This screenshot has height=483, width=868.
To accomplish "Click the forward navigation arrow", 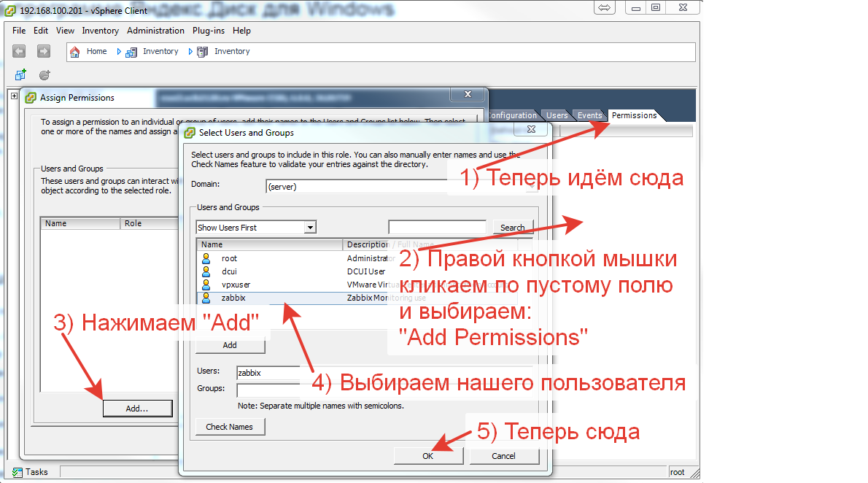I will pyautogui.click(x=43, y=51).
